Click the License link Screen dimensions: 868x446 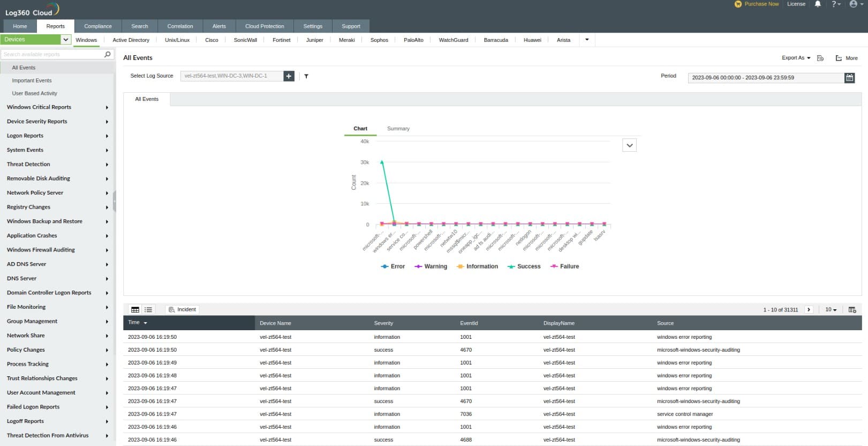796,4
